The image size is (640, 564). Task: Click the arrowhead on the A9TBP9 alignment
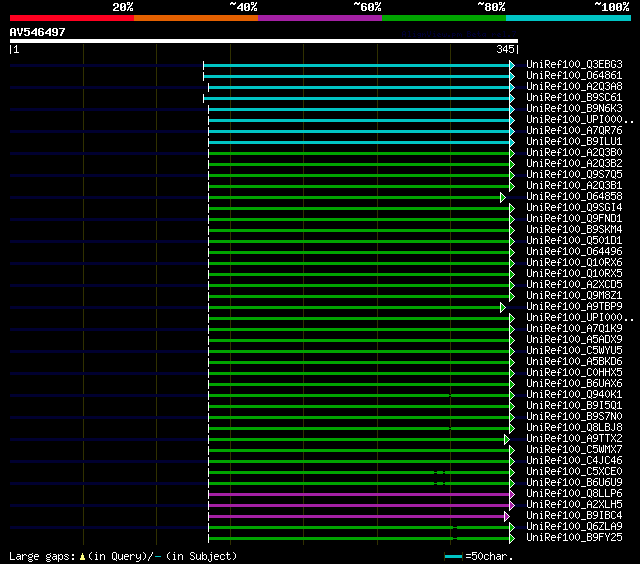tap(504, 307)
